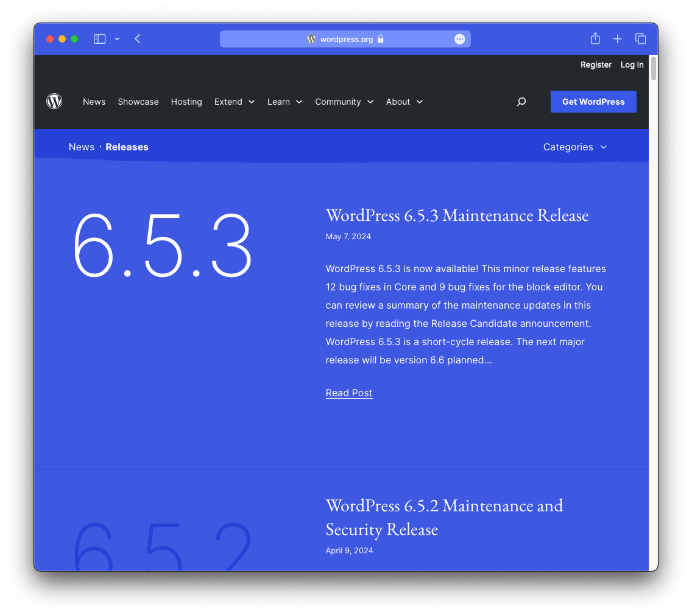This screenshot has height=616, width=692.
Task: Click the WordPress logo in the header
Action: coord(54,102)
